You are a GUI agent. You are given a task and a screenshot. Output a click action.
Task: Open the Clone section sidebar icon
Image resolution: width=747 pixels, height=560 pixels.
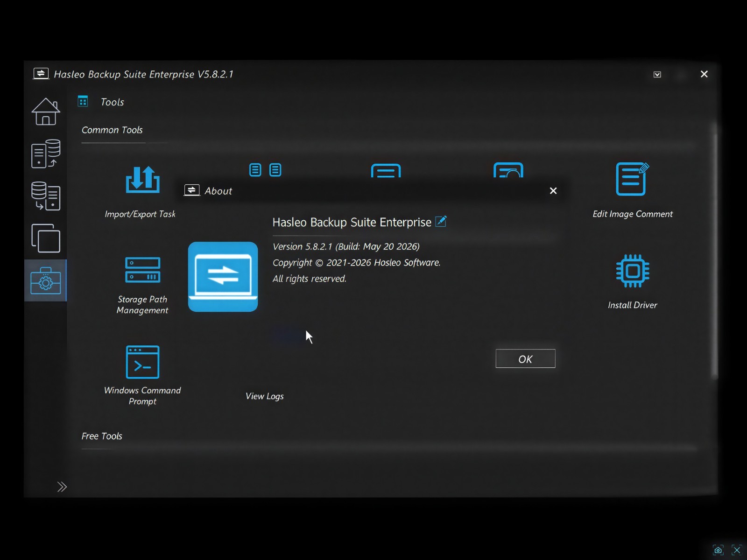point(46,238)
